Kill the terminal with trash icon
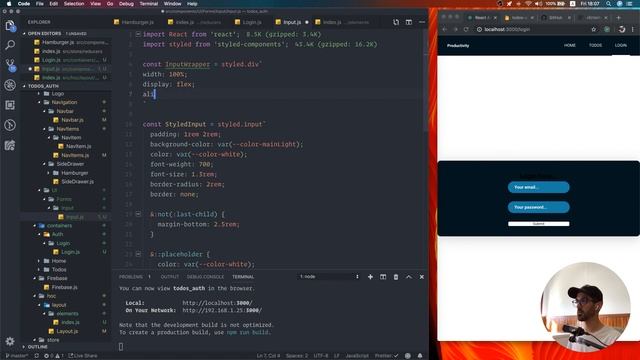Screen dimensions: 640x360 pos(396,277)
